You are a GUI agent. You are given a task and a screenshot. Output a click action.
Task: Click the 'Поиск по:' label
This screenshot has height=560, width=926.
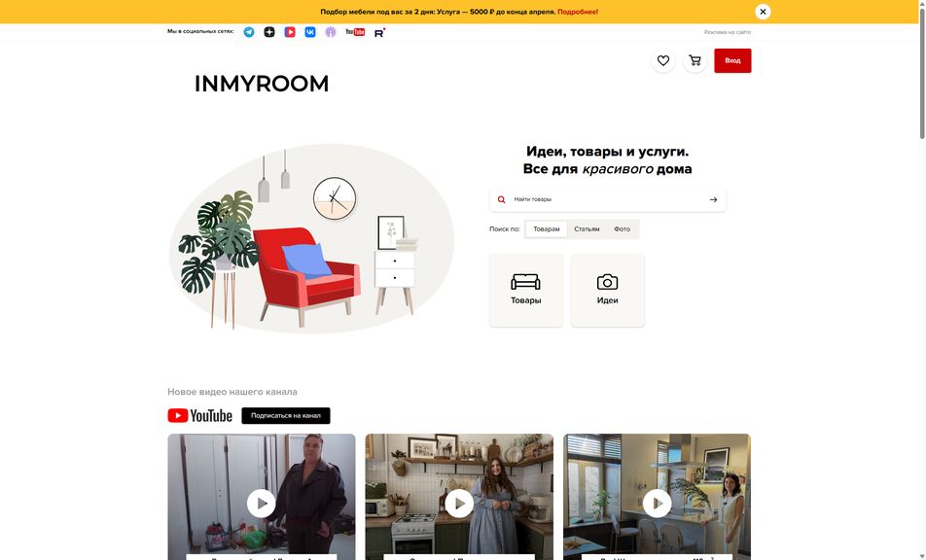pyautogui.click(x=504, y=228)
